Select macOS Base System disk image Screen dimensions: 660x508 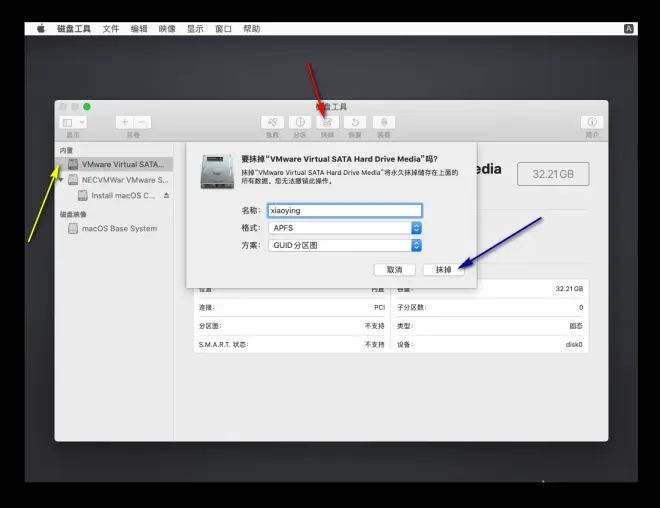(114, 229)
